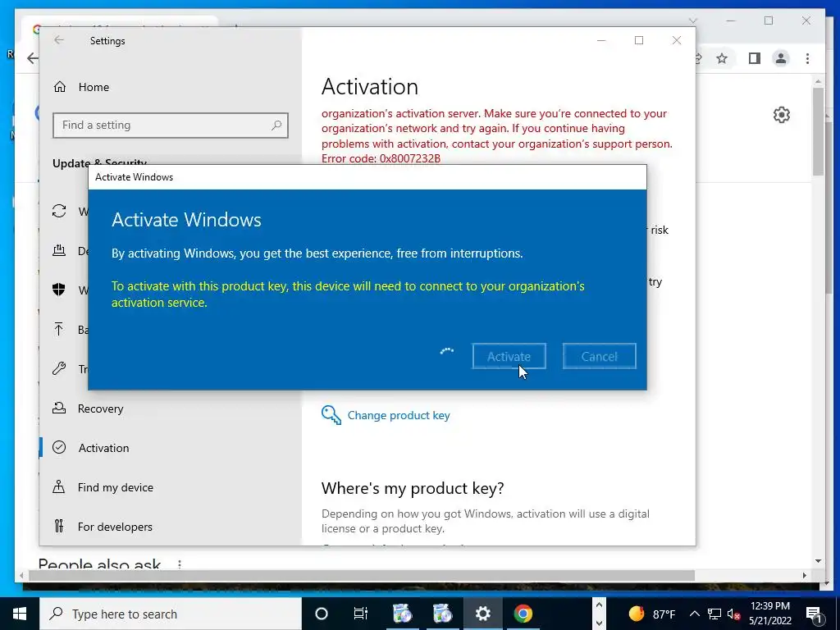Open Chrome profile avatar
The height and width of the screenshot is (630, 840).
coord(781,58)
